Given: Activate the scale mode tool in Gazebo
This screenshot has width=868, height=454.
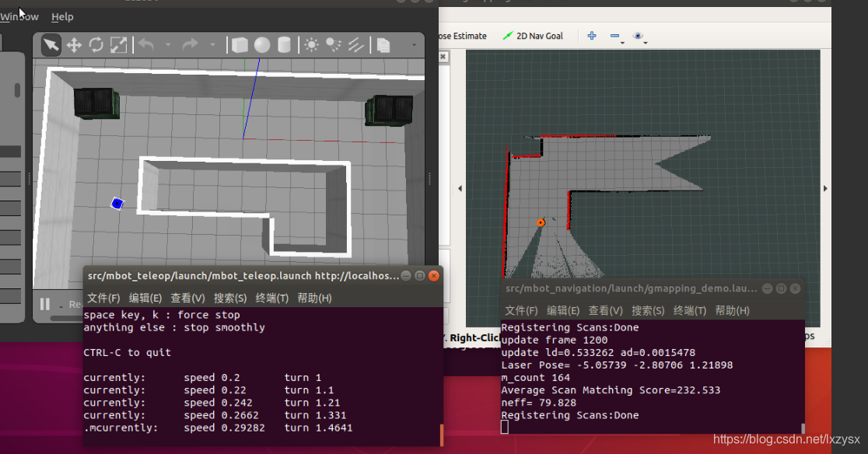Looking at the screenshot, I should click(x=118, y=45).
